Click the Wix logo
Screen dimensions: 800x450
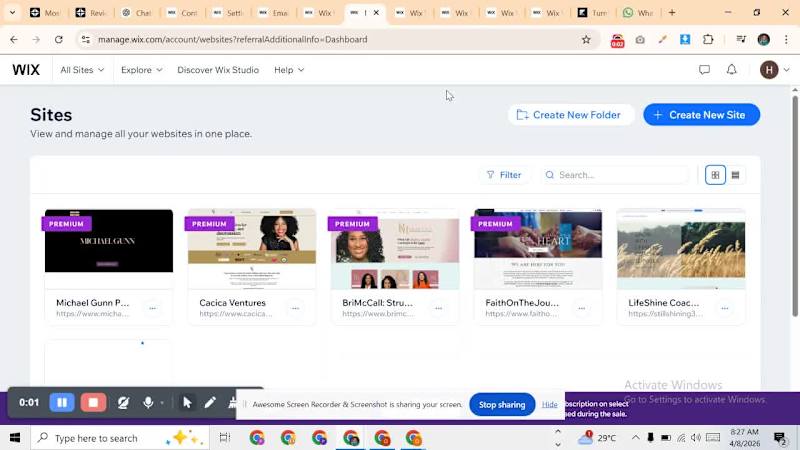point(26,69)
